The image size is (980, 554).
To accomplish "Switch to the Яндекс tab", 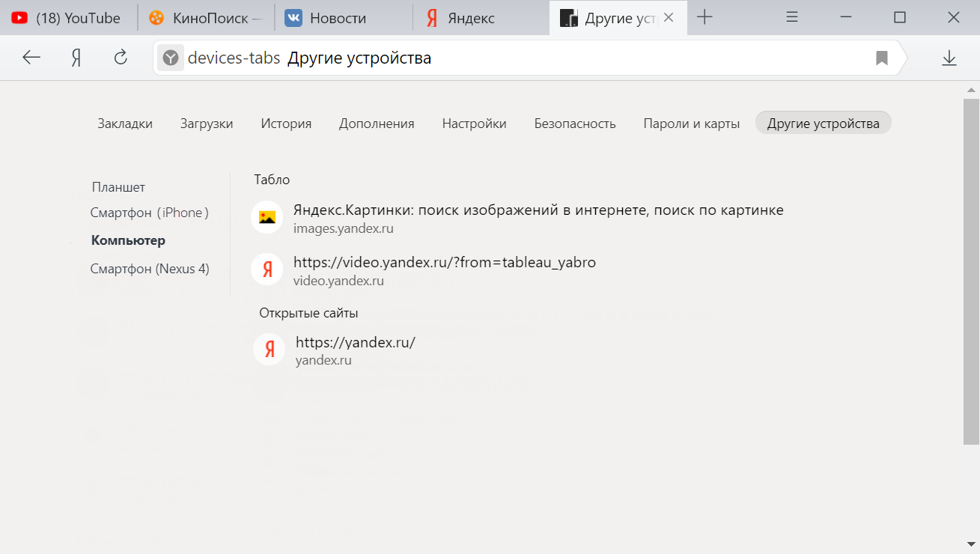I will click(481, 18).
